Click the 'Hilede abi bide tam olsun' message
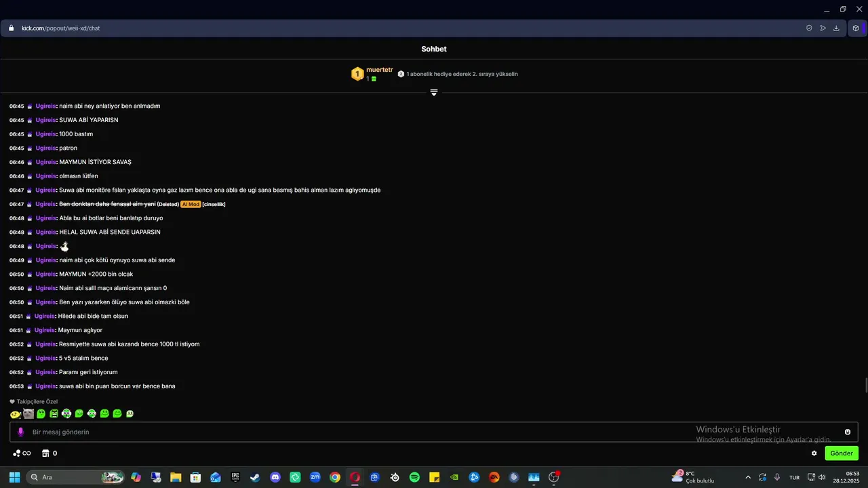This screenshot has width=868, height=488. pos(93,316)
